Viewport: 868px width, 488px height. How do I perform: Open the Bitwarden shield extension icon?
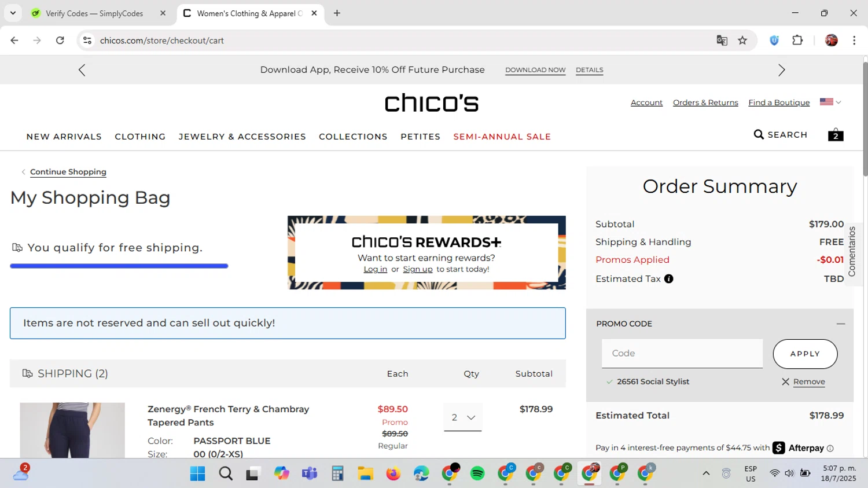pyautogui.click(x=774, y=41)
